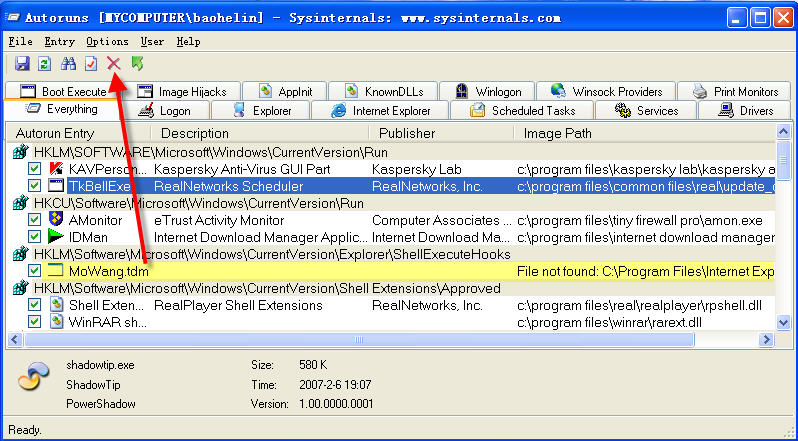Screen dimensions: 798x441
Task: Click registry icon of HKLM SOFTWARE Run key
Action: click(x=20, y=152)
